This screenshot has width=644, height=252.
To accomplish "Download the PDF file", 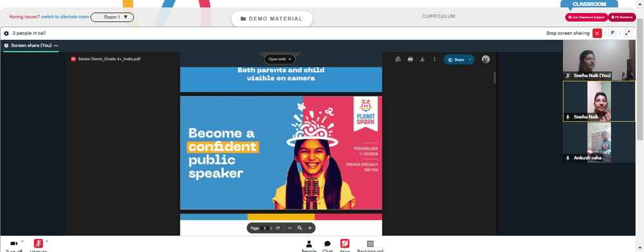I will click(x=422, y=59).
